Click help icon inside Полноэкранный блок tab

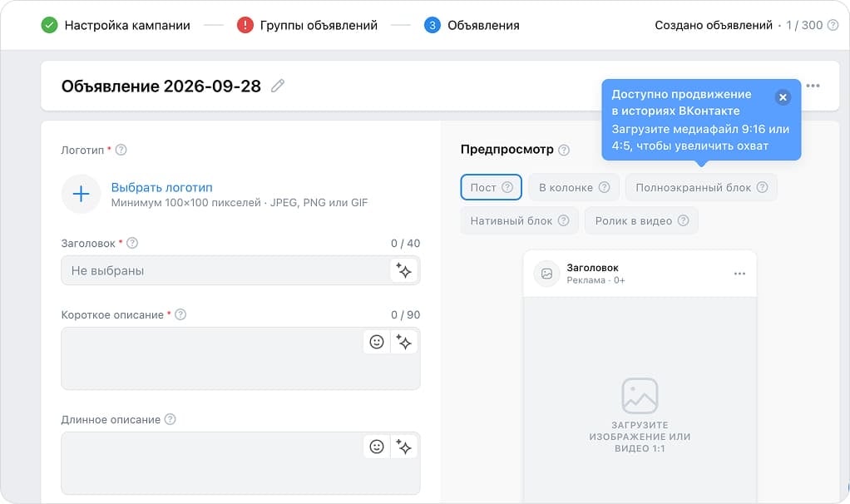click(762, 187)
